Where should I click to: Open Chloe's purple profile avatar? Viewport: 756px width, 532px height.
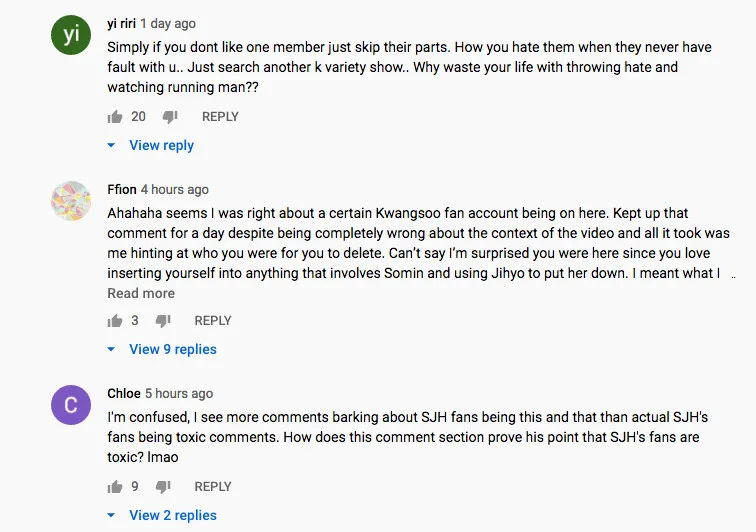click(71, 405)
